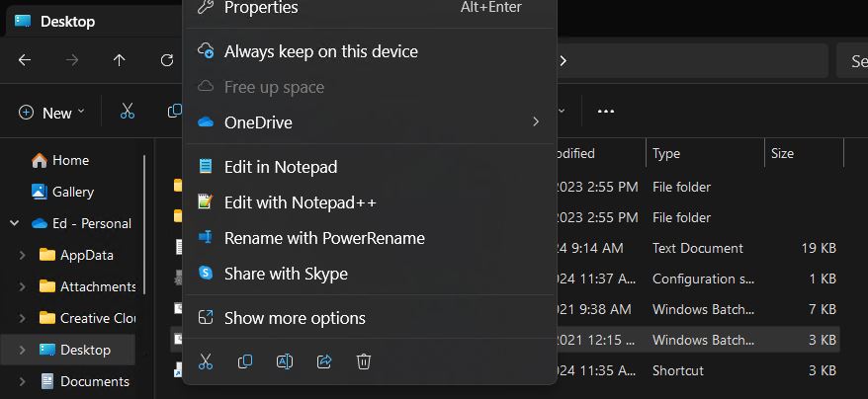
Task: Click the Rename icon in context menu bottom row
Action: click(285, 361)
